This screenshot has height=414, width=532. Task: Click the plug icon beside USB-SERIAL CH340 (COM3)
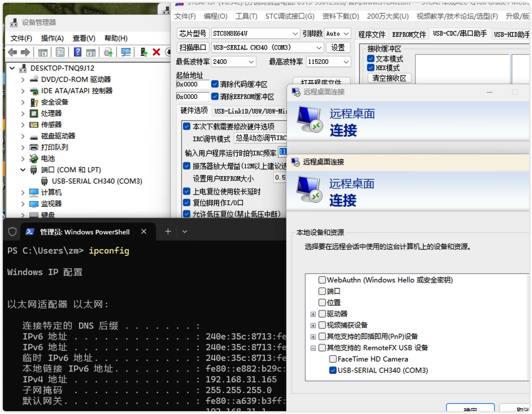[x=44, y=181]
